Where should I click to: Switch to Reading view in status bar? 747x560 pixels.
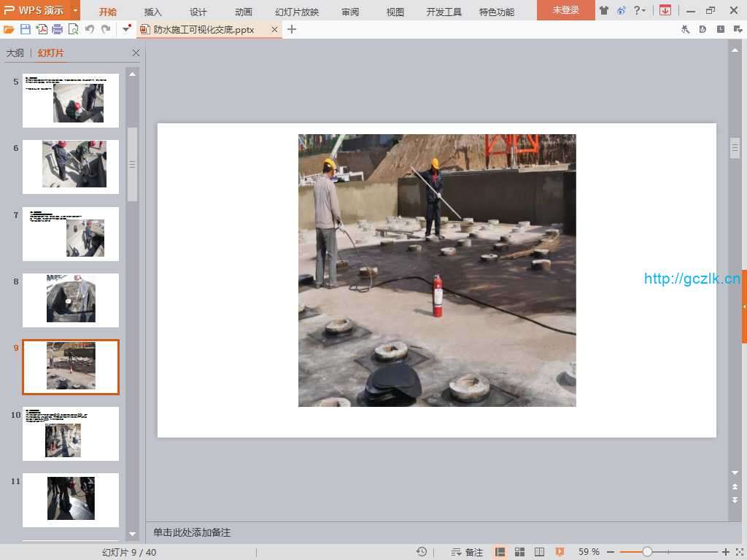(x=540, y=552)
